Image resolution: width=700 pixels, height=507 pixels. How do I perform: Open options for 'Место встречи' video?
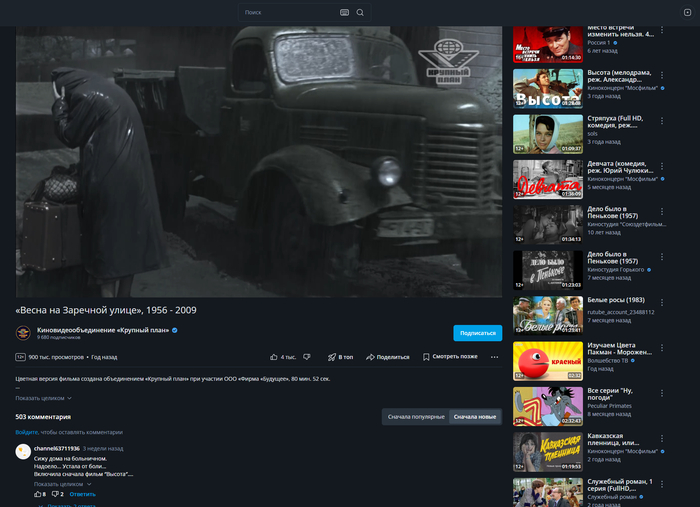click(x=662, y=30)
